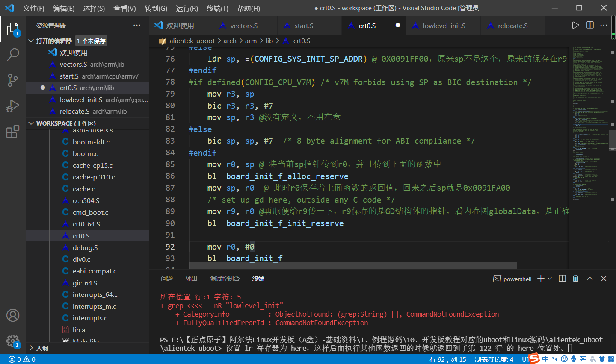616x364 pixels.
Task: Open interrupts_m.c in workspace tree
Action: [x=87, y=306]
